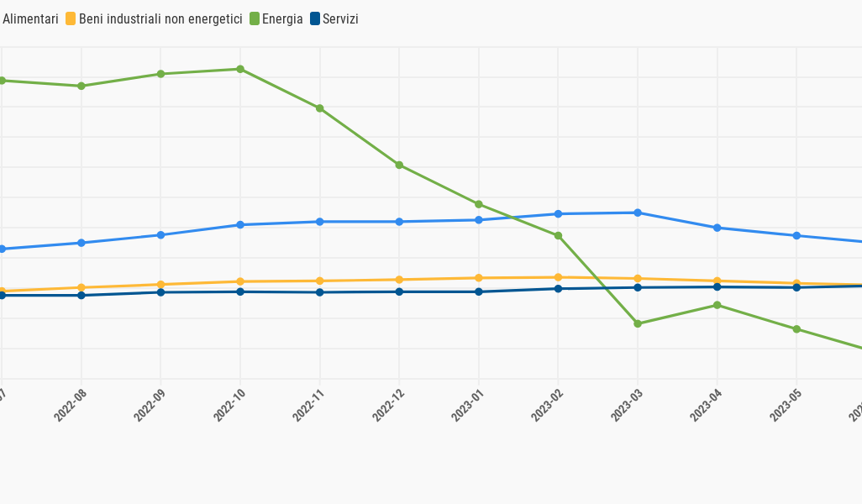Select the Alimentari point at 2022-10
The image size is (862, 504).
tap(240, 225)
